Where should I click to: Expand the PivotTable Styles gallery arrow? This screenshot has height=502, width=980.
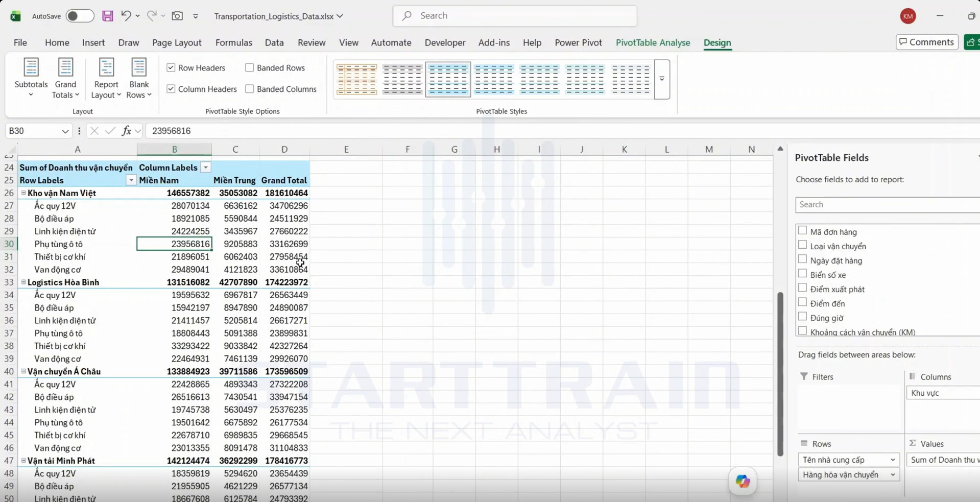(662, 79)
